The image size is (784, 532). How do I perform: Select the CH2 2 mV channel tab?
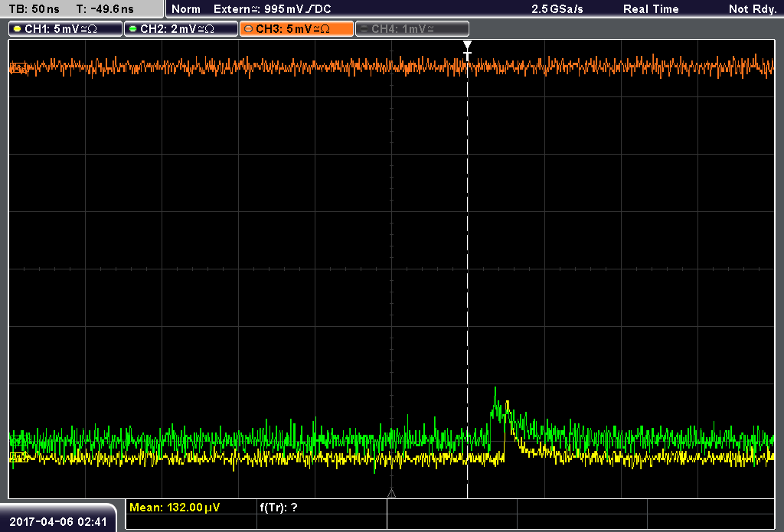181,29
